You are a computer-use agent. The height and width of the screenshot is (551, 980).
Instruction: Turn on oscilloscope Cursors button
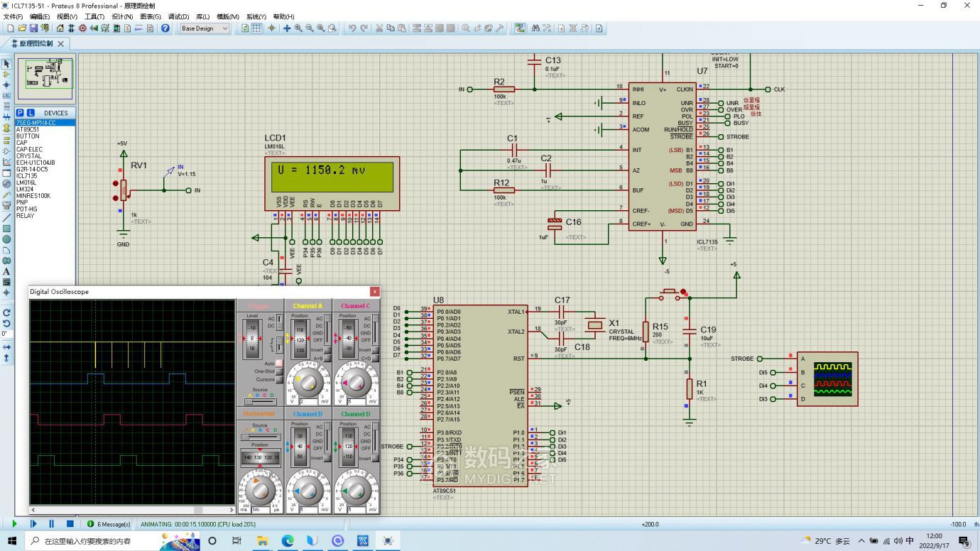(279, 379)
